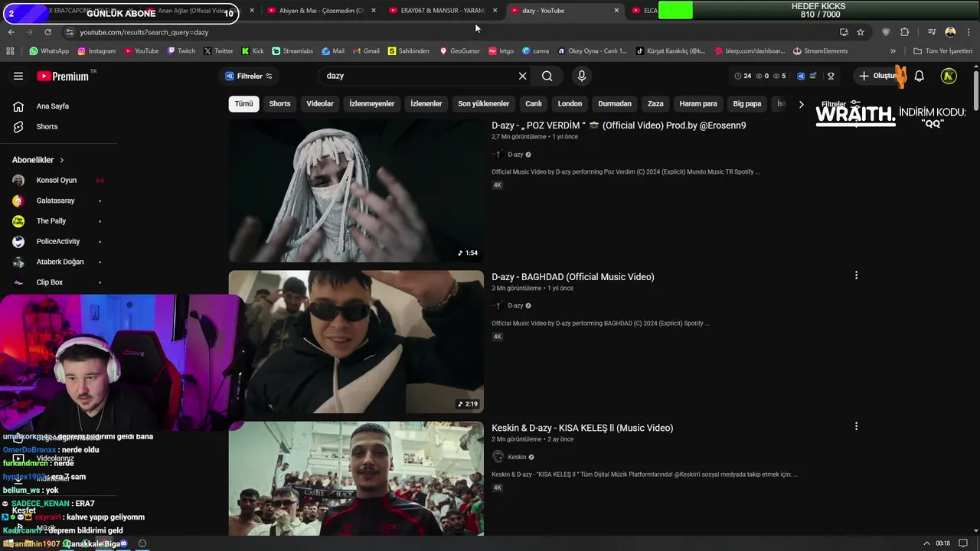This screenshot has height=551, width=980.
Task: Select the Son yüklenenler filter chip
Action: coord(483,104)
